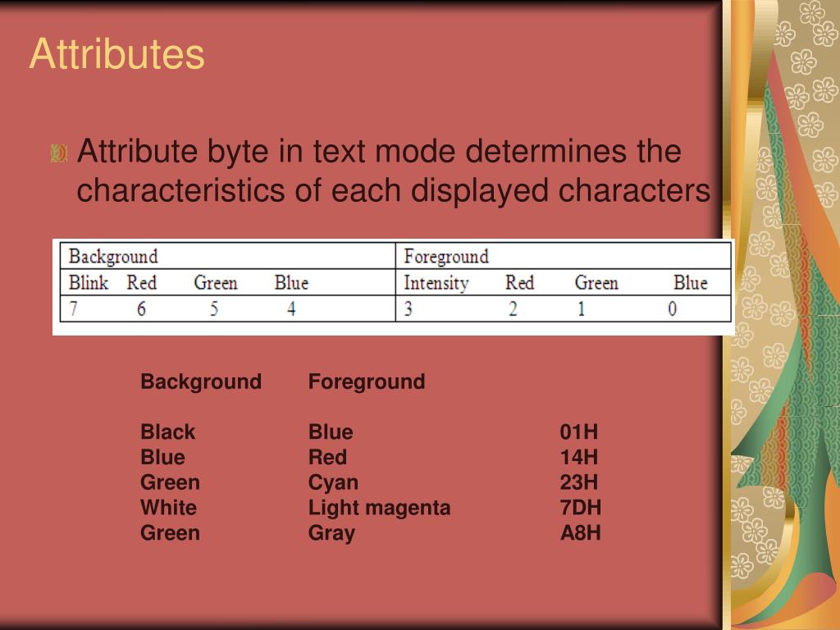Click table "Blue" above bit 0
The width and height of the screenshot is (840, 630).
click(x=691, y=282)
